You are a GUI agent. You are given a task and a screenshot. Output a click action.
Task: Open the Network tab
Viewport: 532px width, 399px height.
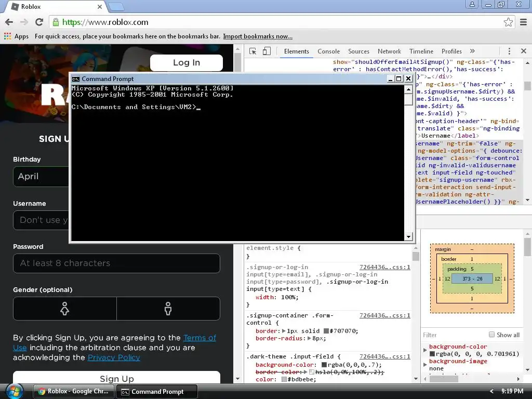[389, 51]
